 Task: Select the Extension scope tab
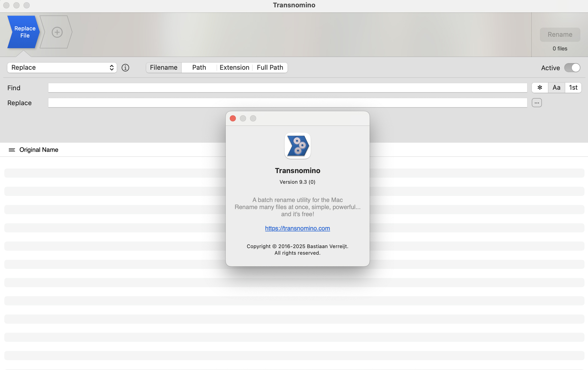pyautogui.click(x=234, y=68)
